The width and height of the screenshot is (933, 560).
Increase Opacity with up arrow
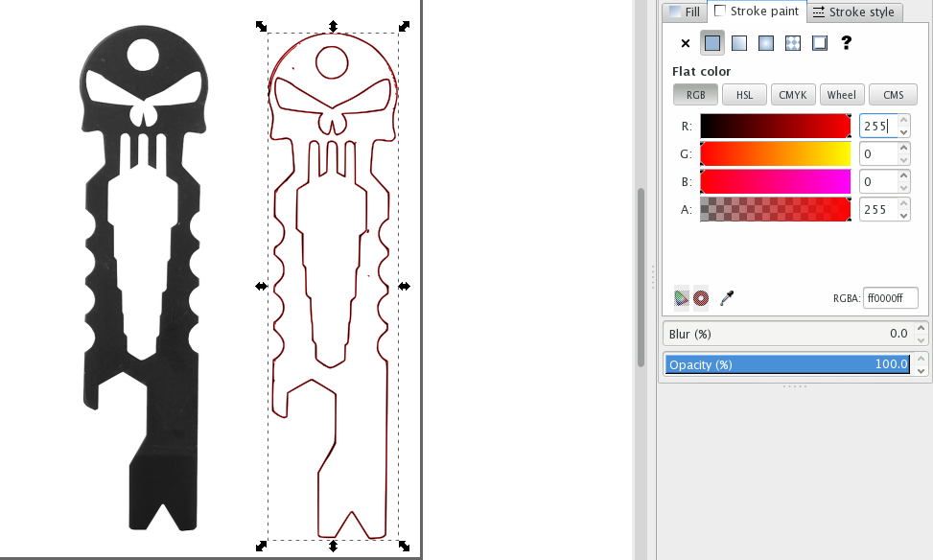(921, 359)
